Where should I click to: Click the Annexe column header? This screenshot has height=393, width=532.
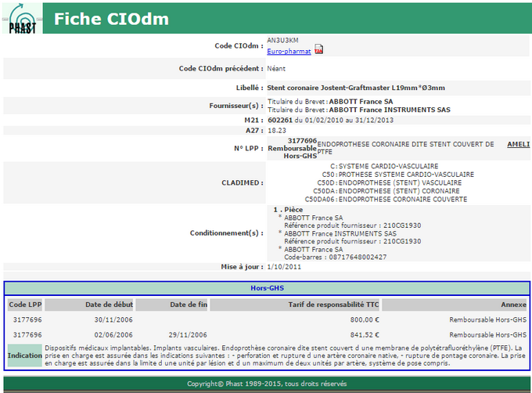pos(514,305)
